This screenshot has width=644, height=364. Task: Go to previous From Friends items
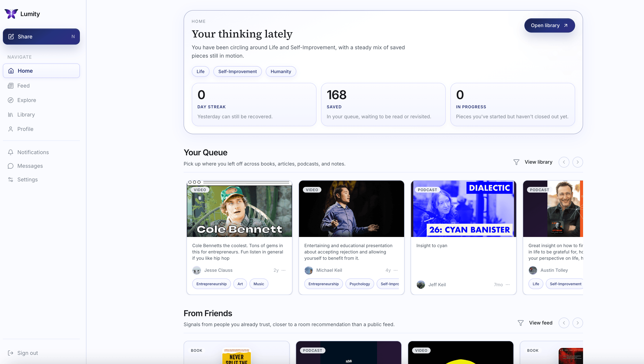[x=564, y=323]
